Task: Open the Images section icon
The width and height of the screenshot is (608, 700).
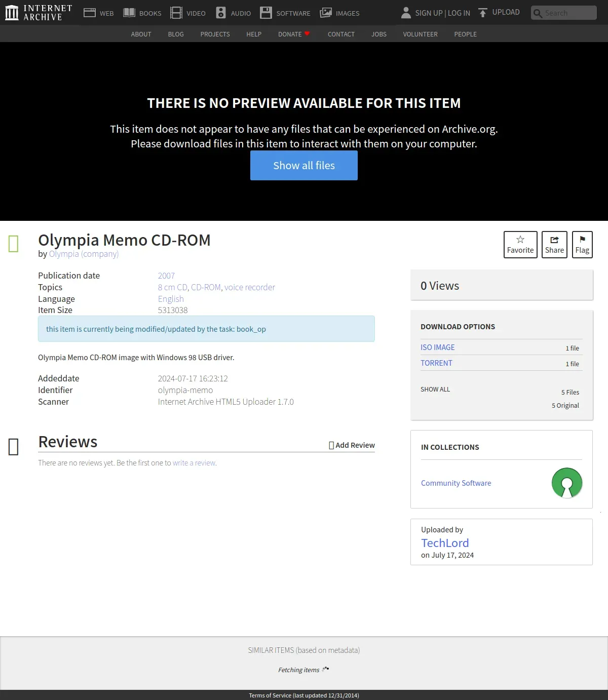Action: click(326, 13)
